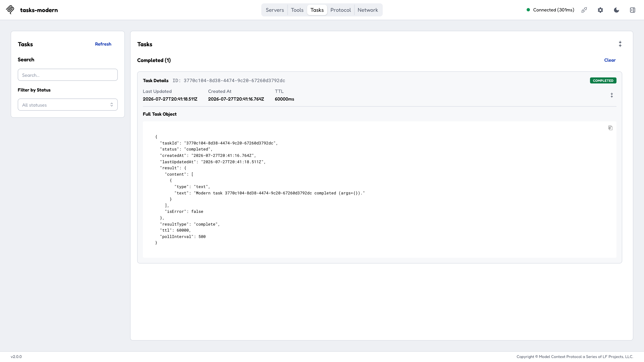Open the Network tab
This screenshot has width=644, height=362.
[x=367, y=10]
